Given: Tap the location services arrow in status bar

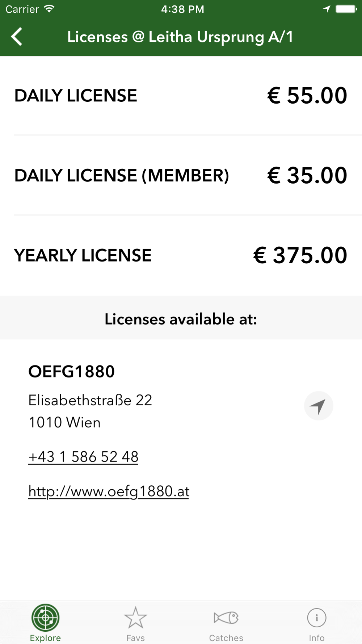Looking at the screenshot, I should (327, 9).
